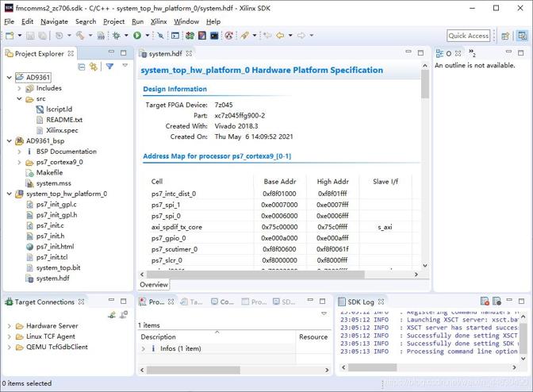Click the Search flashlight toolbar icon
Screen dimensions: 533x392
[x=244, y=36]
